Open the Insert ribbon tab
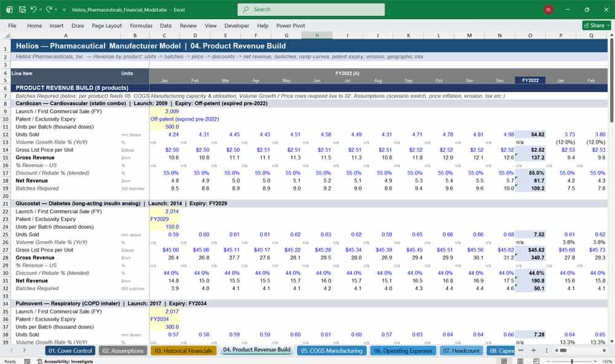The width and height of the screenshot is (615, 364). pos(57,25)
